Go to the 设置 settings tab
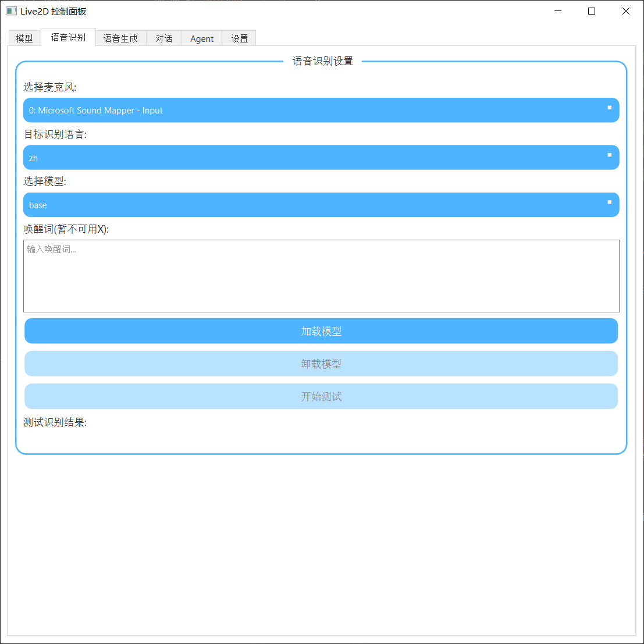 click(239, 38)
